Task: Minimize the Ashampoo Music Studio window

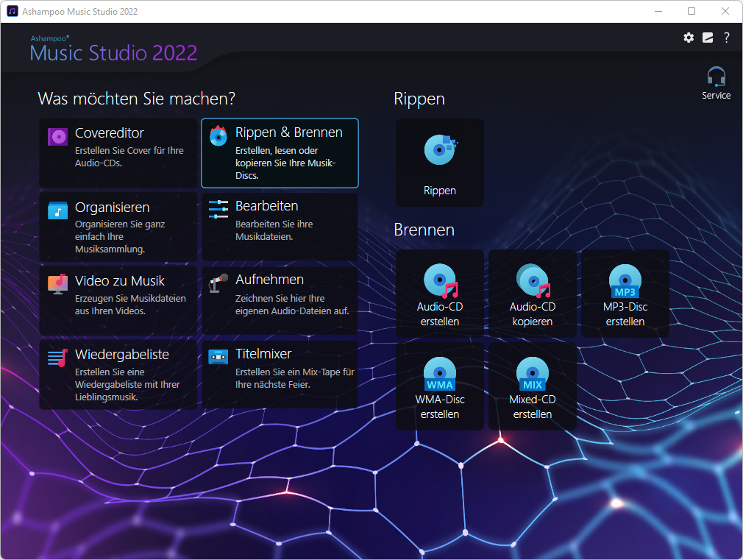Action: coord(658,11)
